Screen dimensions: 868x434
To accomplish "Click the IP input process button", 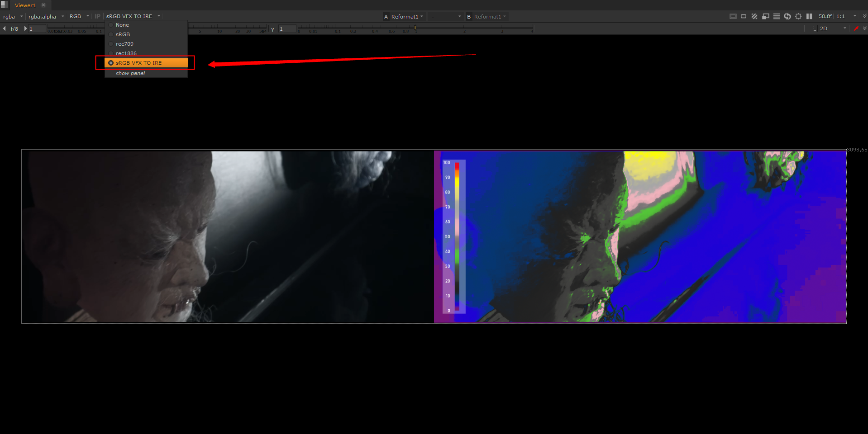I will [x=97, y=16].
